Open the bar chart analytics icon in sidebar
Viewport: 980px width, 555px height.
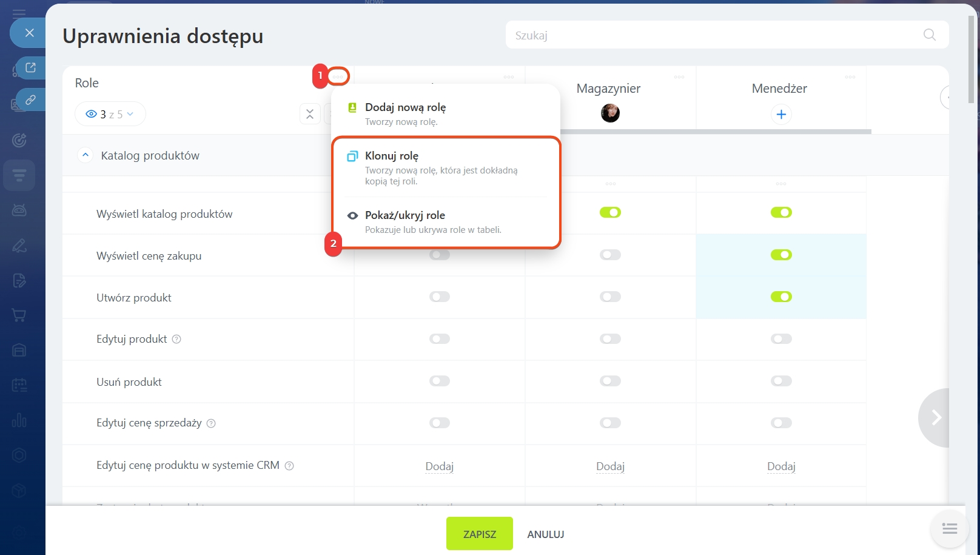point(19,420)
